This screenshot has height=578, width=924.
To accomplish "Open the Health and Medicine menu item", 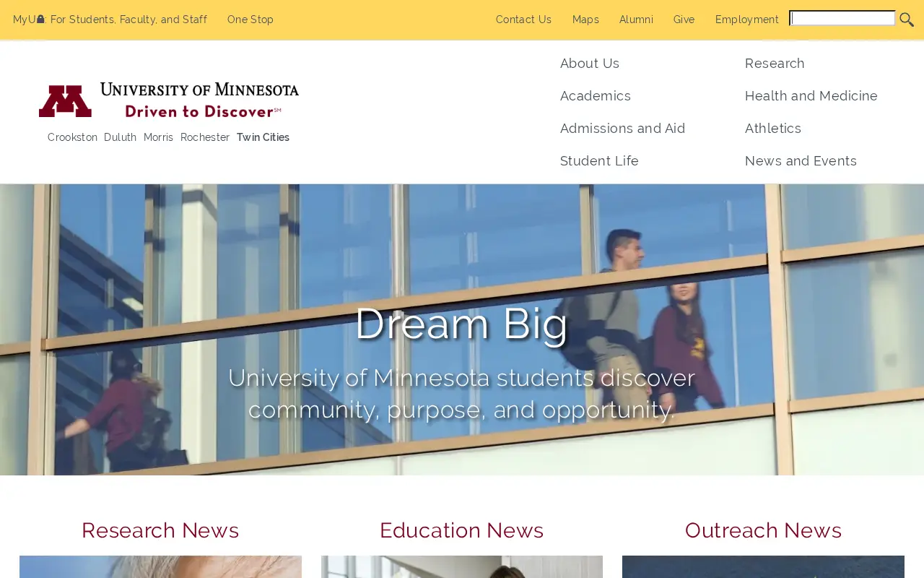I will point(811,96).
